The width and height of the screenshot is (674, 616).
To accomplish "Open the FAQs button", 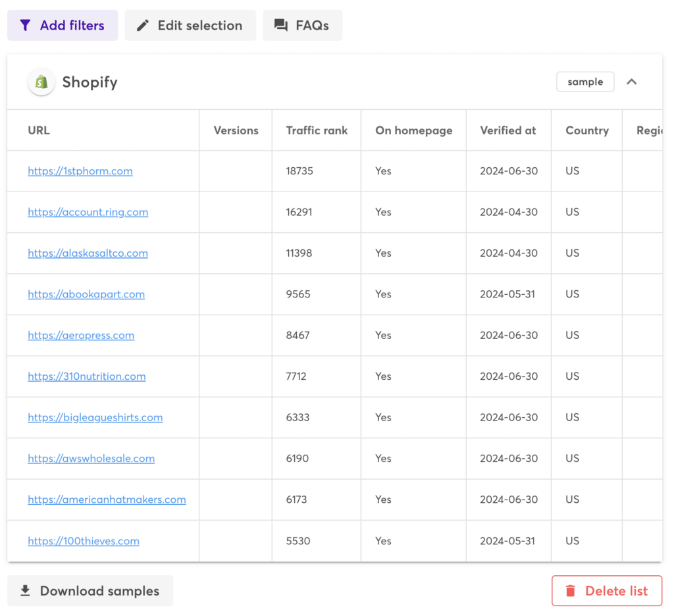I will point(303,26).
